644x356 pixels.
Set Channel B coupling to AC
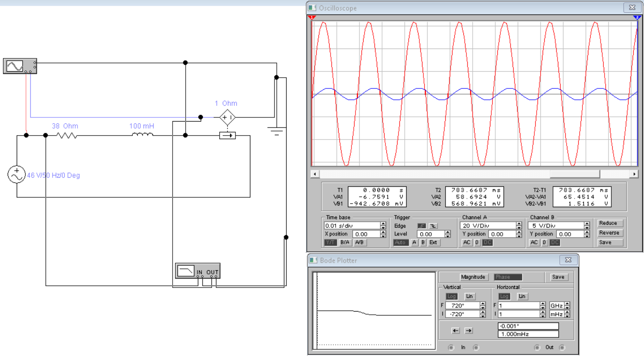point(535,243)
